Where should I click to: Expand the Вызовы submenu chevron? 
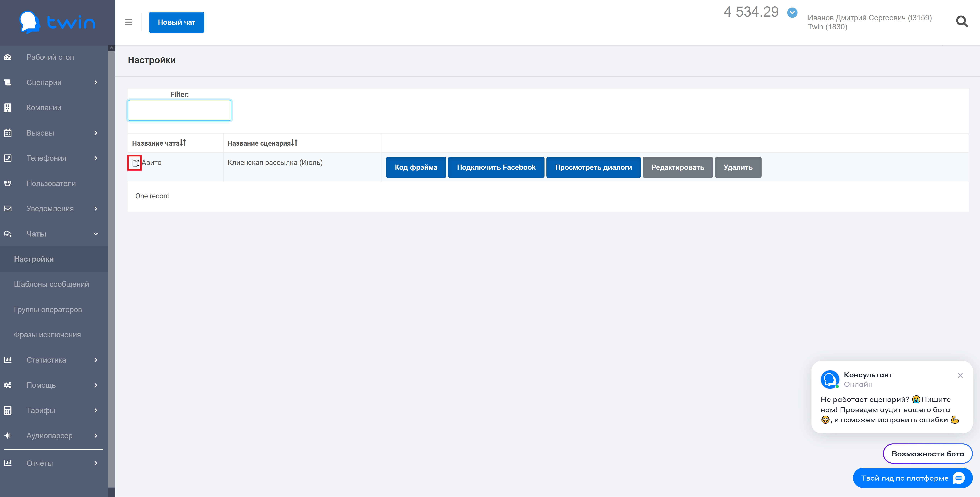click(96, 133)
